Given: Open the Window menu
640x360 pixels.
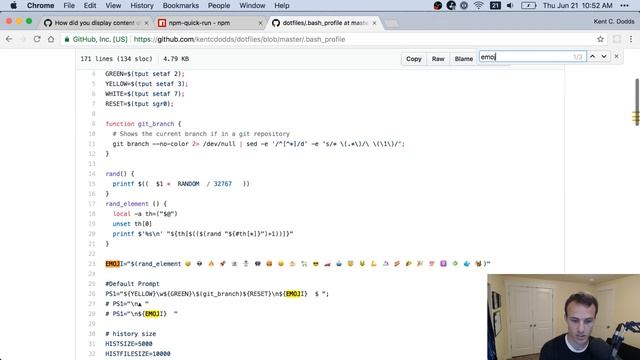Looking at the screenshot, I should click(x=252, y=6).
